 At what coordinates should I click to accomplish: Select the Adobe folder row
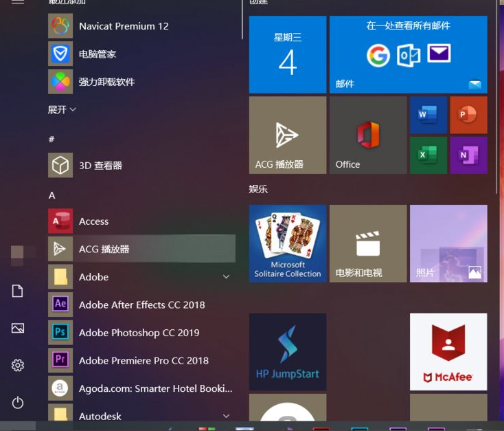pos(141,277)
